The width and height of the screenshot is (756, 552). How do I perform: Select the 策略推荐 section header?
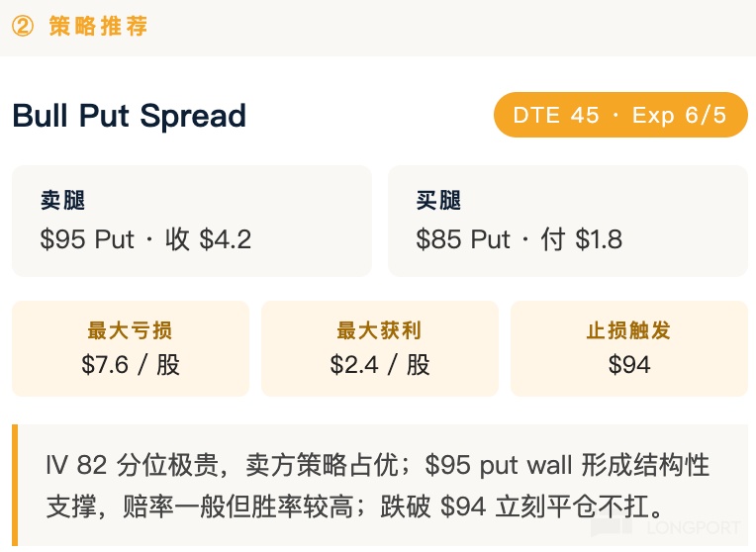98,27
